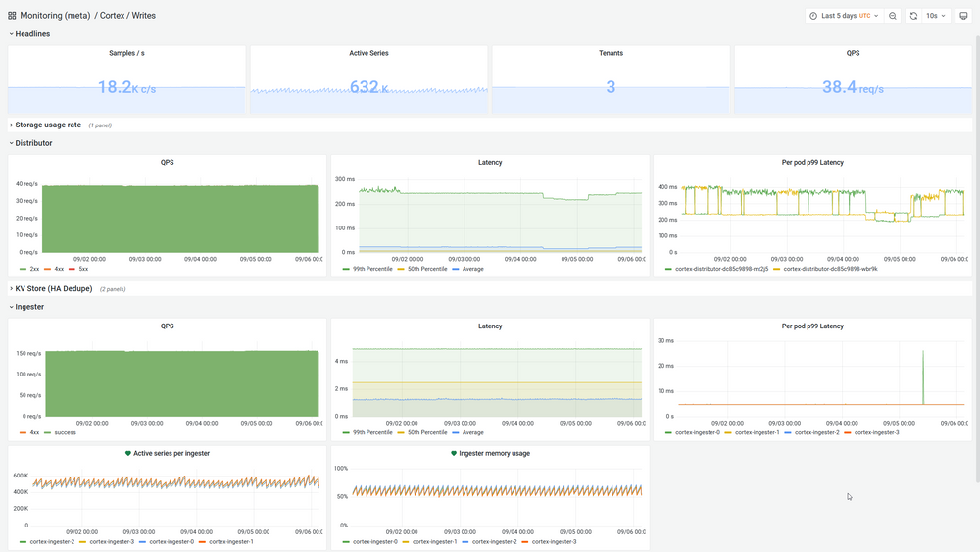
Task: Click the cycle view mode monitor icon
Action: [963, 16]
